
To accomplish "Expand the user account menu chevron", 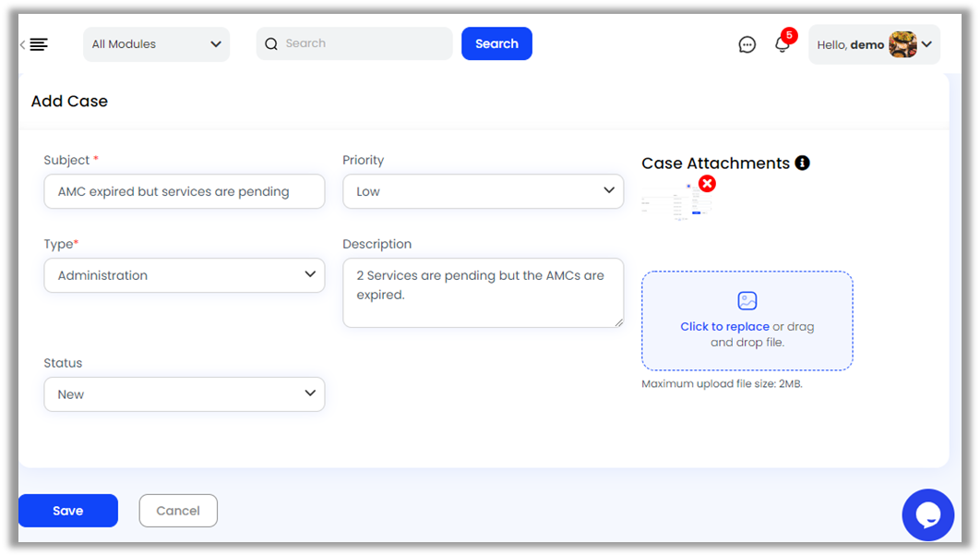I will (926, 44).
